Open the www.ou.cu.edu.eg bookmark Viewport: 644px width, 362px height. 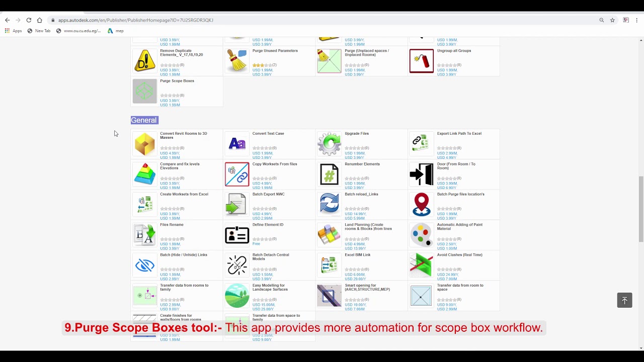click(x=78, y=31)
